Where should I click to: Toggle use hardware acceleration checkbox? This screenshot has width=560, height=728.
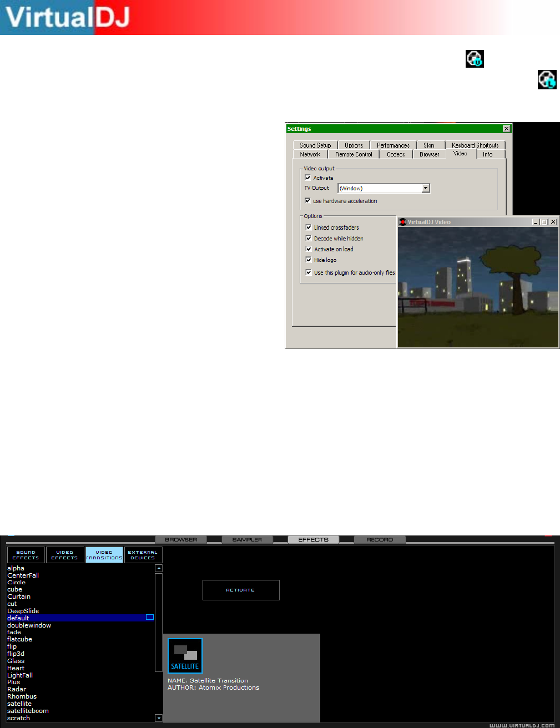click(x=307, y=201)
